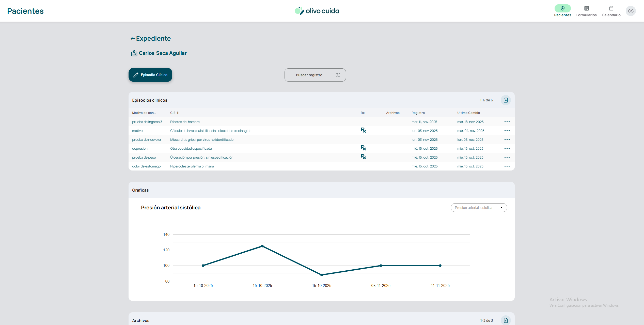This screenshot has width=644, height=325.
Task: Click the patient record icon beside Carlos Seca Aguilar
Action: coord(134,53)
